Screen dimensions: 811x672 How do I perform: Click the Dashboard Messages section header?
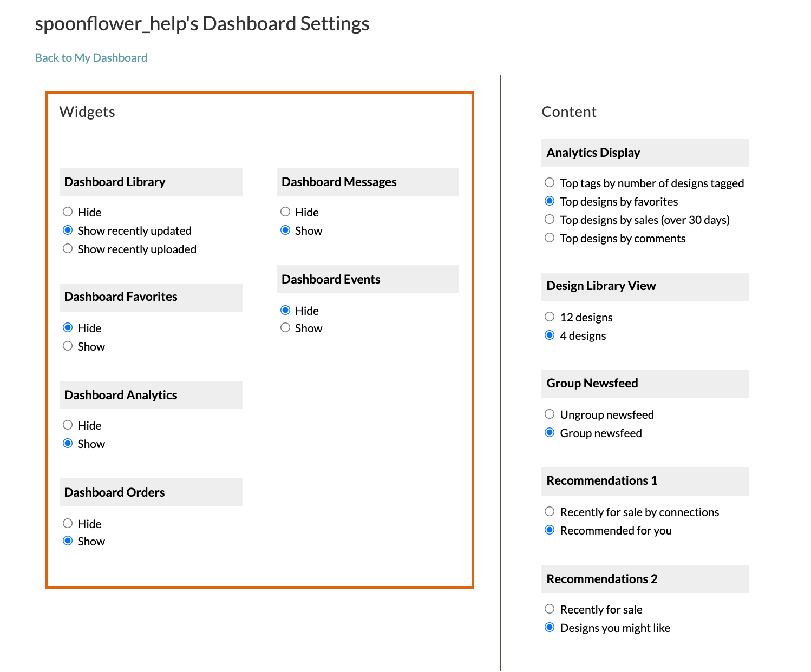pyautogui.click(x=368, y=182)
